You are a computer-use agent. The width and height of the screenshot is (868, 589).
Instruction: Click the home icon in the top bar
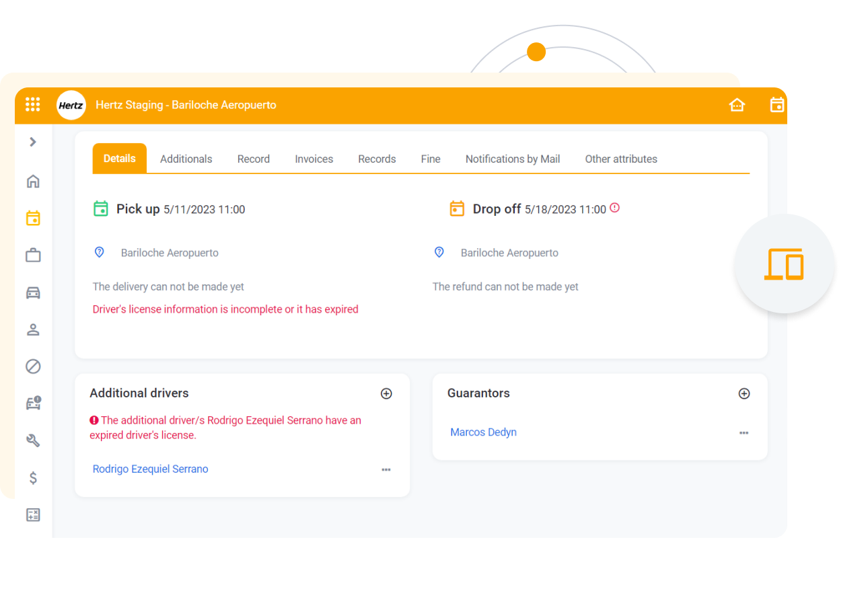(737, 105)
